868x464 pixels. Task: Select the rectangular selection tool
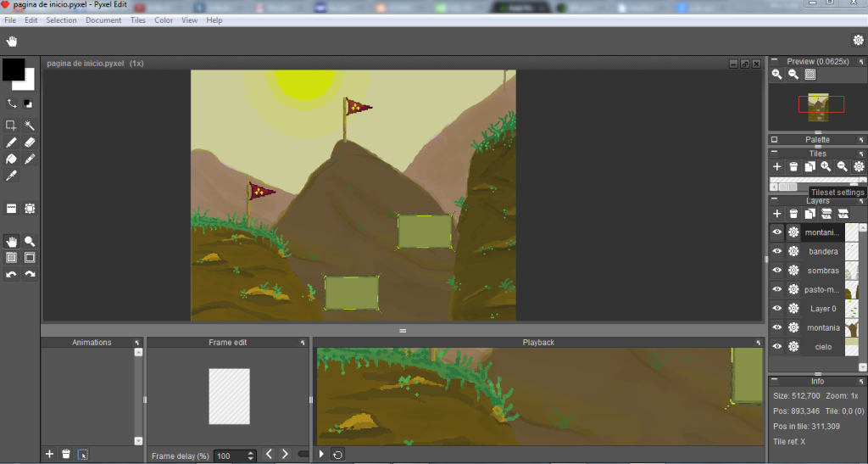(x=11, y=126)
